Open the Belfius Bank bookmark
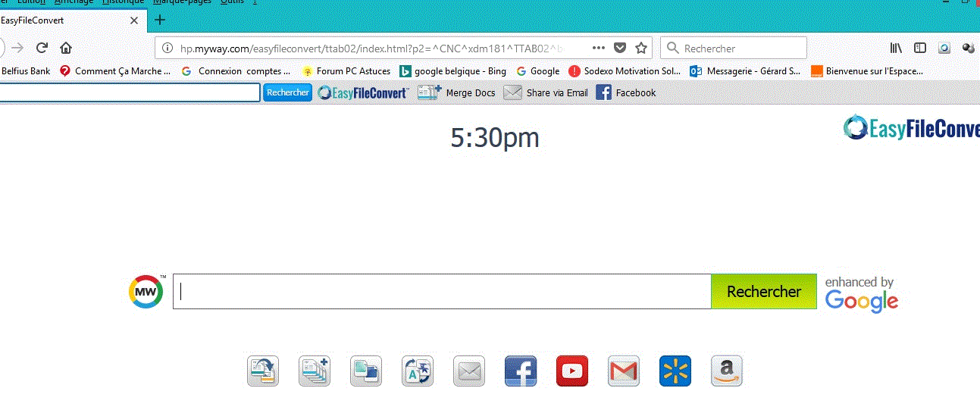This screenshot has width=980, height=407. pyautogui.click(x=25, y=71)
